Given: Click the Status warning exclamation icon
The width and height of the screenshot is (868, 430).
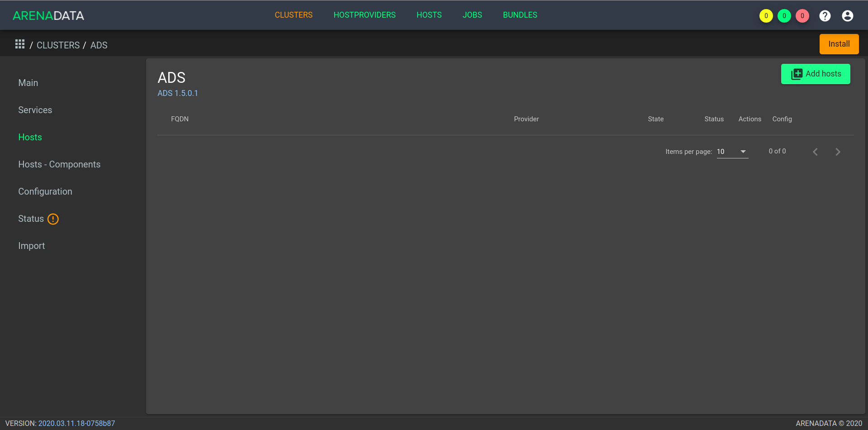Looking at the screenshot, I should pos(53,219).
